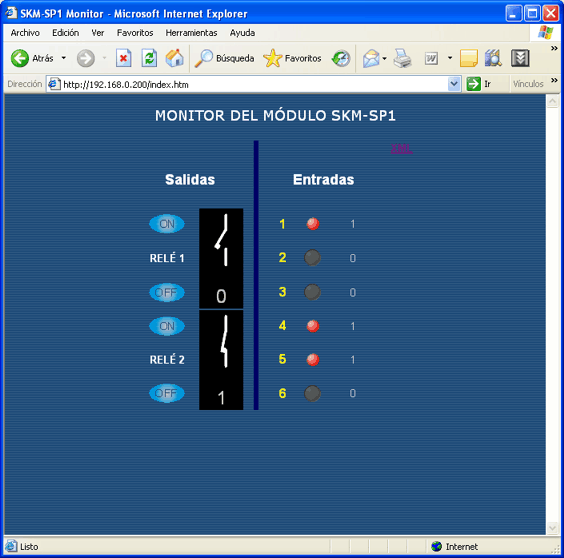Open the Edición menu

(x=65, y=33)
